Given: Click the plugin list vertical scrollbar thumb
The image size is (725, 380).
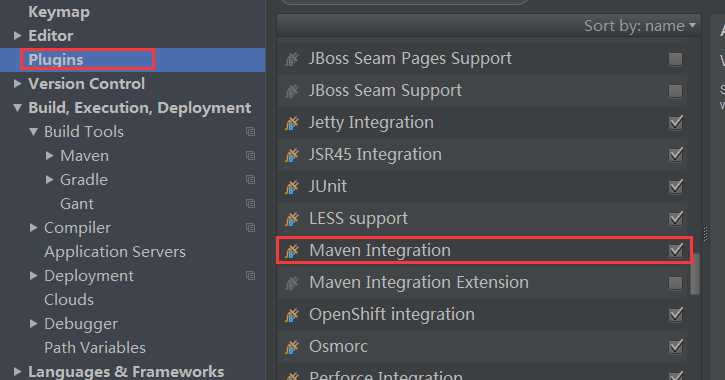Looking at the screenshot, I should 695,274.
